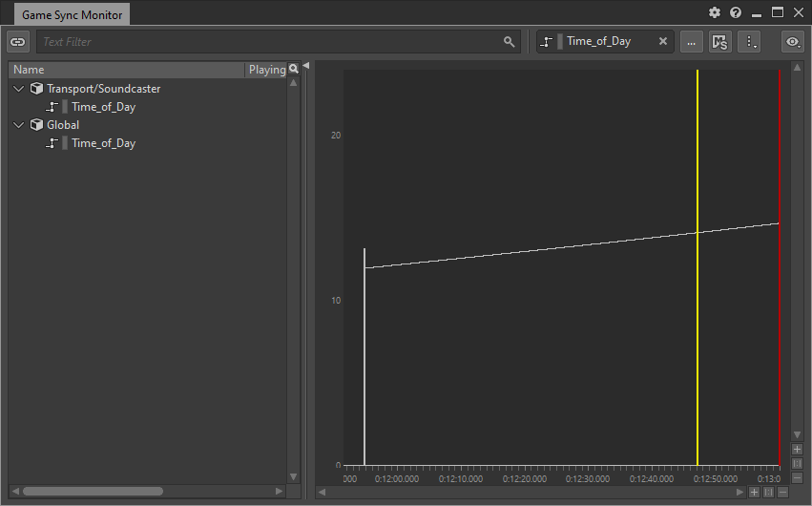Remove the Time_of_Day filter with X

coord(663,42)
